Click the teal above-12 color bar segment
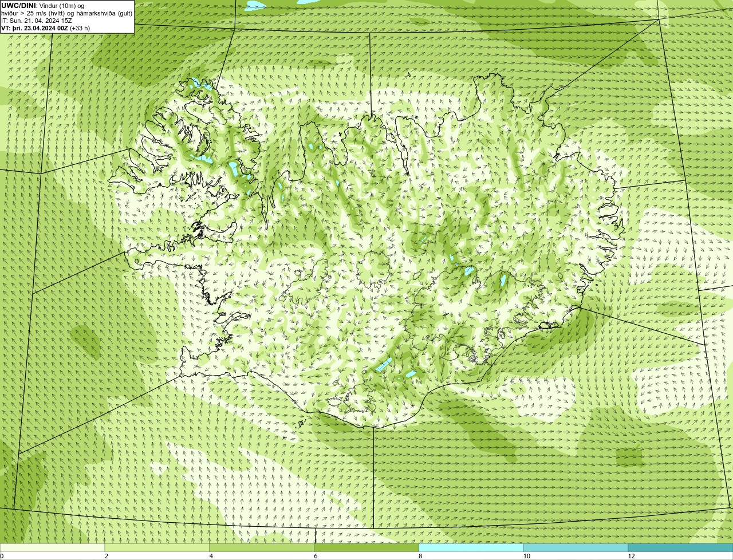The height and width of the screenshot is (560, 733). 680,547
